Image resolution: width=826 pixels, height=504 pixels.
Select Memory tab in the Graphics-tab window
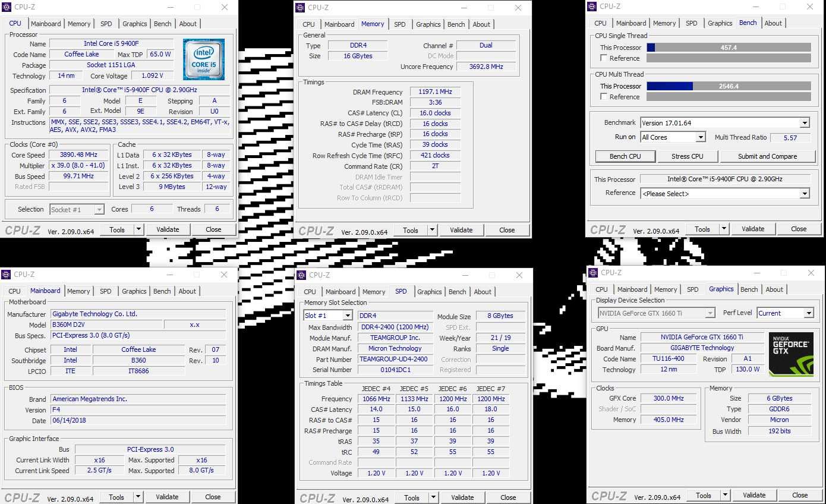[666, 289]
